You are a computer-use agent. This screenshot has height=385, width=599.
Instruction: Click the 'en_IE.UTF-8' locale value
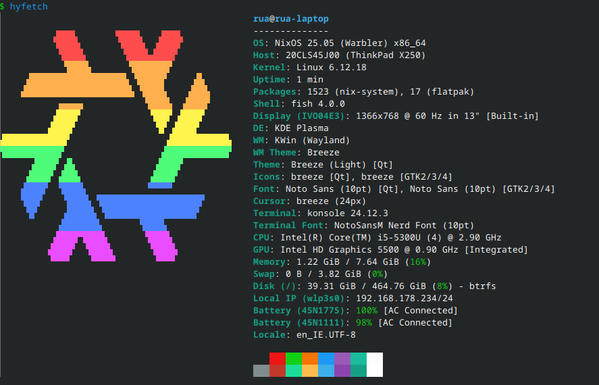pyautogui.click(x=326, y=335)
